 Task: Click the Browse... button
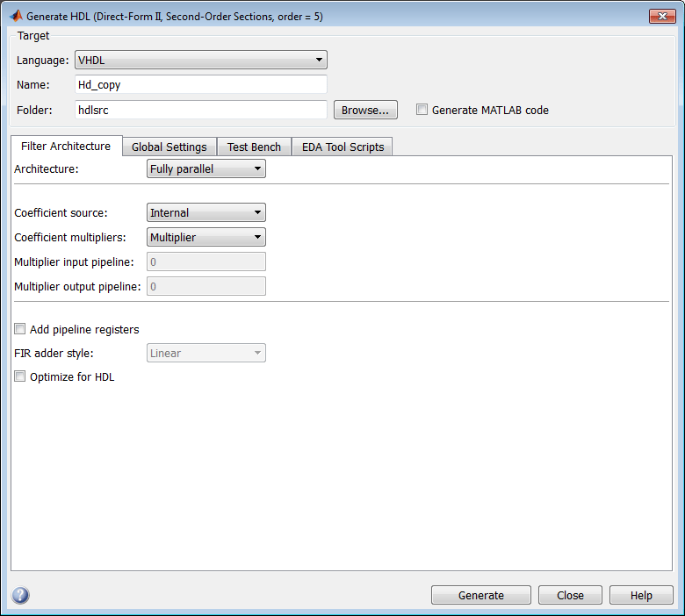pyautogui.click(x=365, y=110)
